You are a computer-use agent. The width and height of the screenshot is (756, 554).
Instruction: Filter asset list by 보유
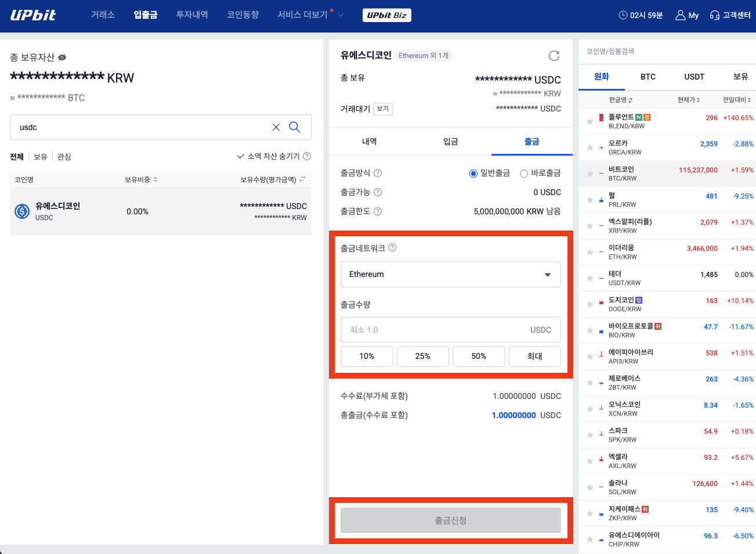tap(41, 157)
